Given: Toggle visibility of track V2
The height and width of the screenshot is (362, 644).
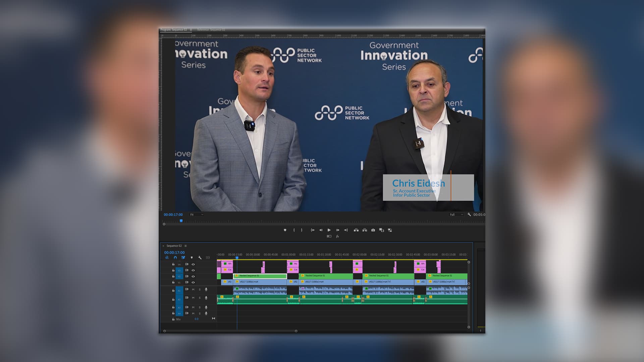Looking at the screenshot, I should tap(193, 277).
